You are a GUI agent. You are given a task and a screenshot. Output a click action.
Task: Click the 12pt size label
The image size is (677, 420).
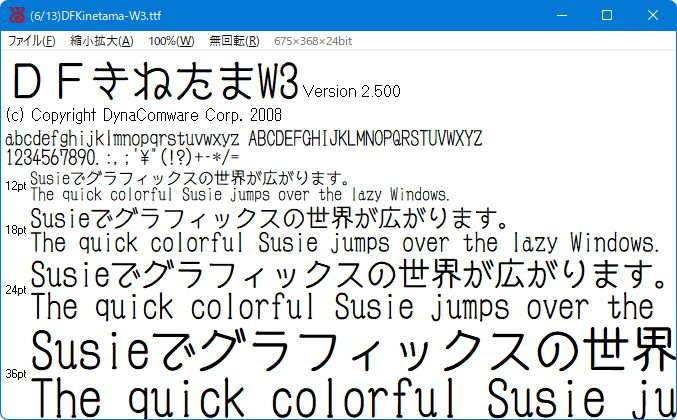16,186
